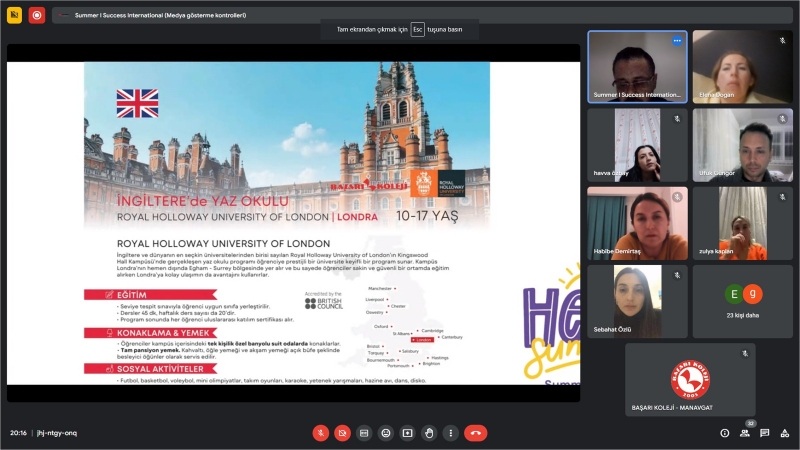The height and width of the screenshot is (450, 800).
Task: Toggle the camera off button
Action: (x=342, y=433)
